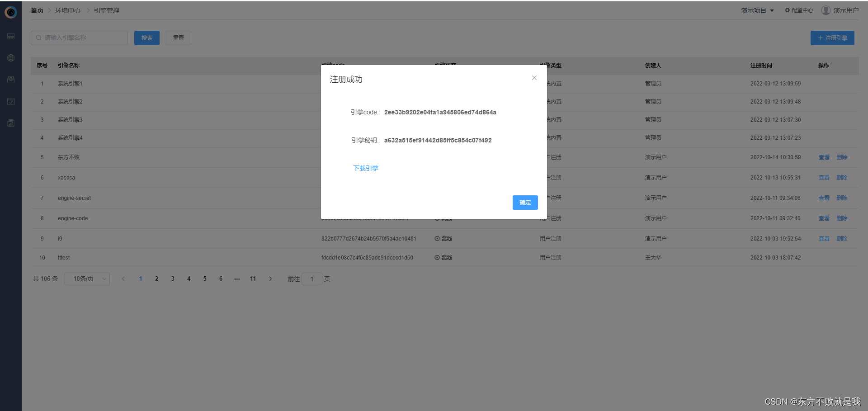Open 首页 from the breadcrumb
The image size is (868, 411).
click(37, 10)
